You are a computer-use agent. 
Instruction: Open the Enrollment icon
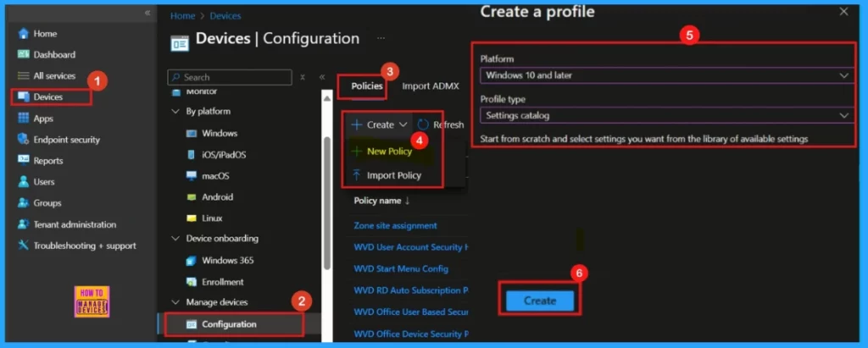click(x=192, y=282)
